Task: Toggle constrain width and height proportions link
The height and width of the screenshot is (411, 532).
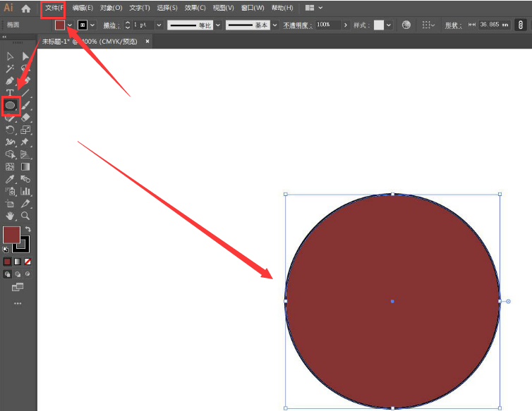Action: pyautogui.click(x=521, y=25)
